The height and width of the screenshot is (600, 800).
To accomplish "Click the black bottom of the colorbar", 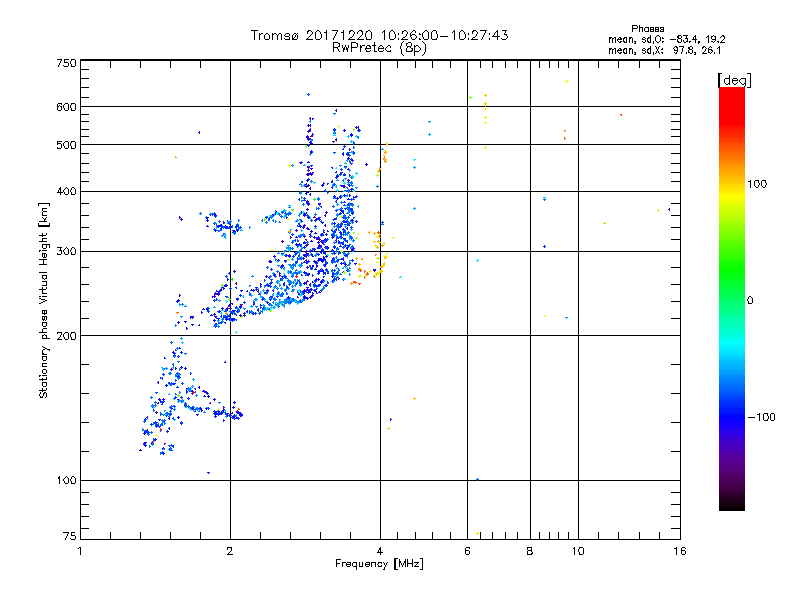I will (732, 503).
